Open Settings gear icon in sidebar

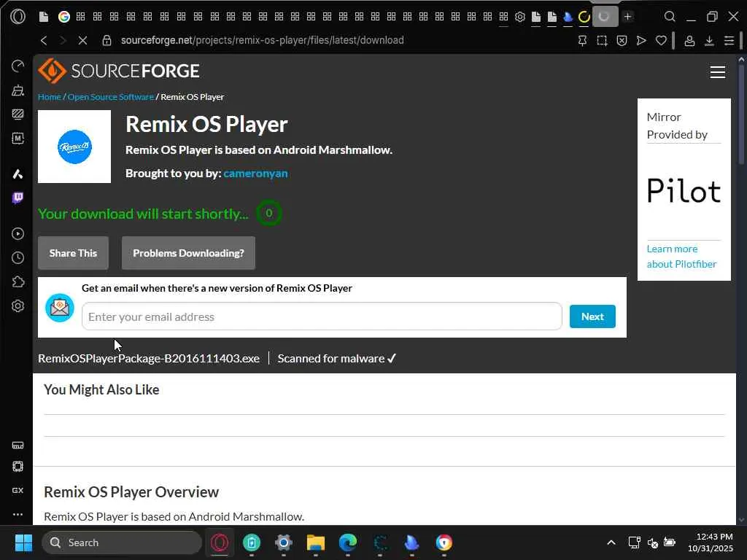point(18,306)
